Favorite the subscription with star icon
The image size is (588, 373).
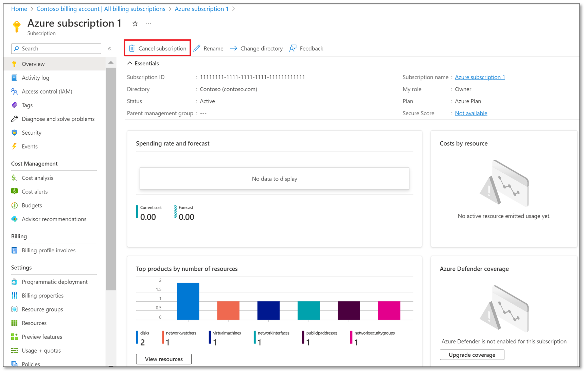(x=135, y=23)
